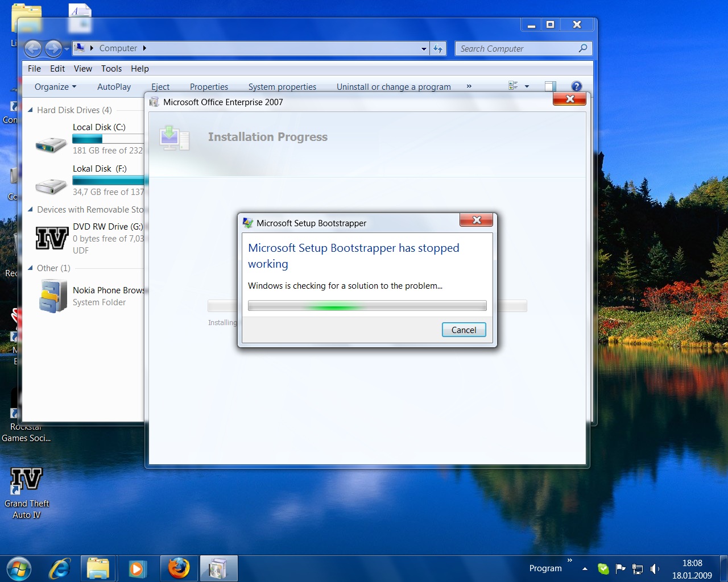Viewport: 728px width, 582px height.
Task: Click Properties in the command bar
Action: [x=209, y=87]
